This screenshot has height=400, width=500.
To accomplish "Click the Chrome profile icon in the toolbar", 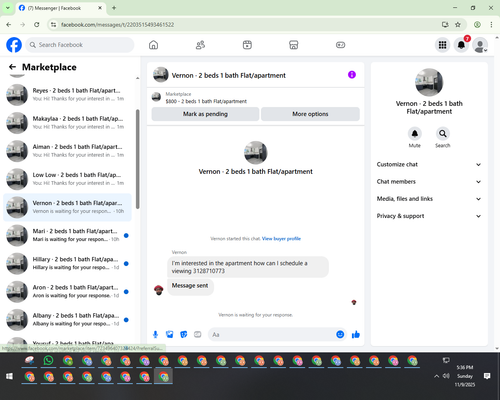I will [x=477, y=24].
